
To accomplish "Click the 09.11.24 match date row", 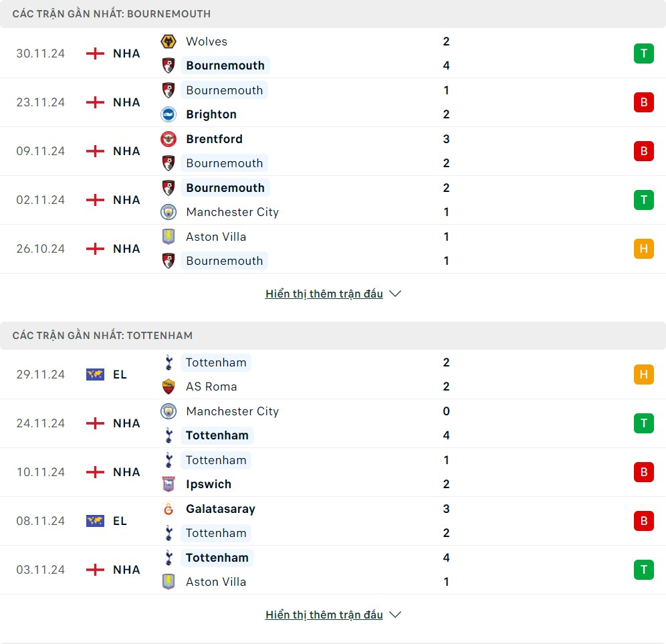I will tap(41, 151).
